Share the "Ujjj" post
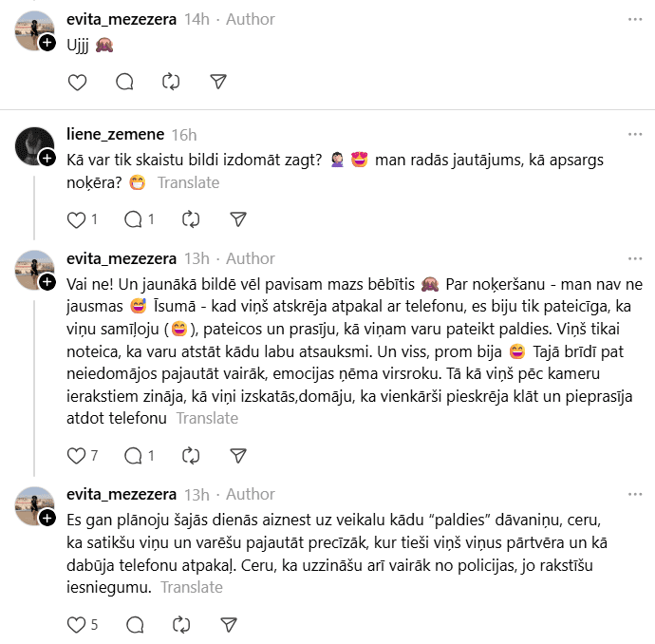655x644 pixels. coord(217,83)
